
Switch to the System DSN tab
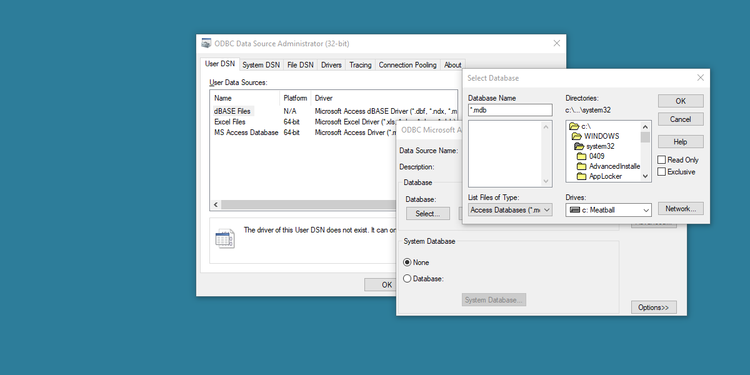[261, 65]
